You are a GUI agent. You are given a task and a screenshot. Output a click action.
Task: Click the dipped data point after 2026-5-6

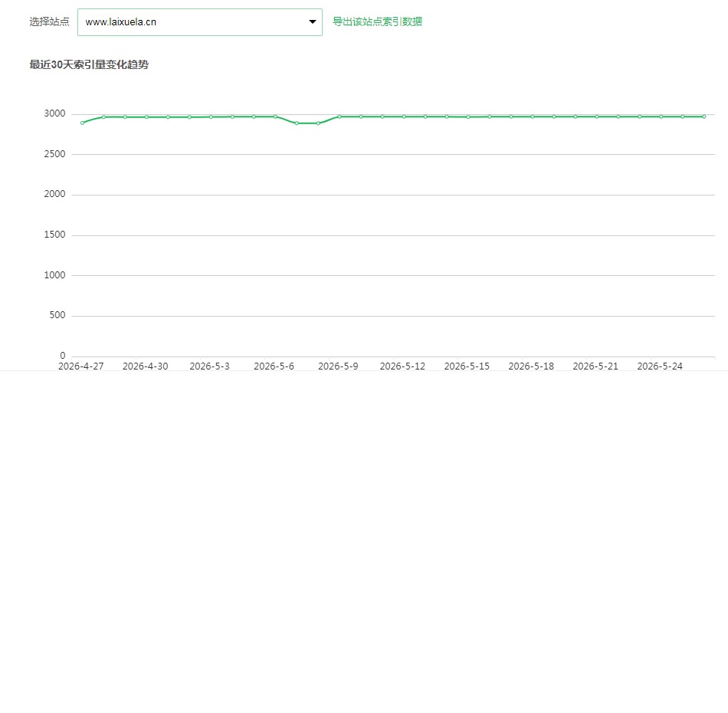pos(297,123)
